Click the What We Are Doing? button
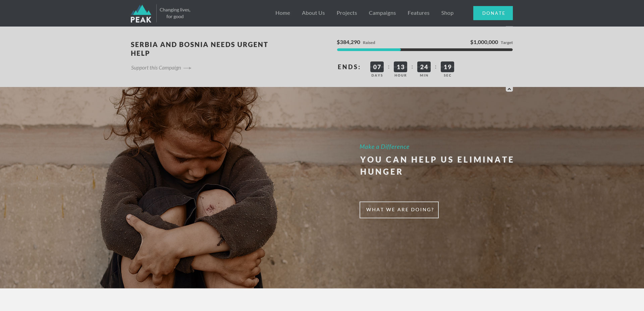The image size is (644, 311). [399, 210]
